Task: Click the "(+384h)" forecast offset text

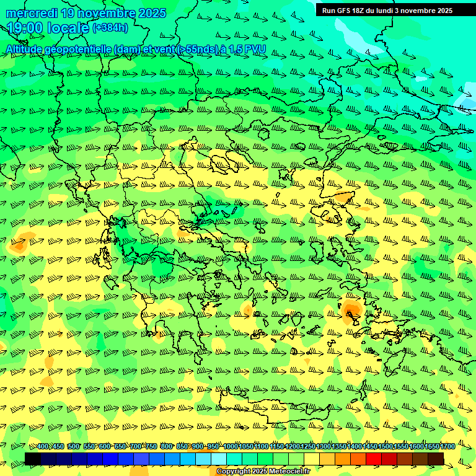Action: [110, 28]
